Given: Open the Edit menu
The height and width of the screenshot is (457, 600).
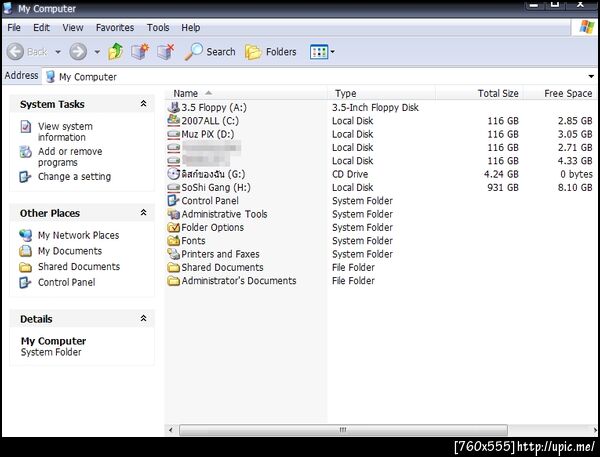Looking at the screenshot, I should (x=41, y=28).
